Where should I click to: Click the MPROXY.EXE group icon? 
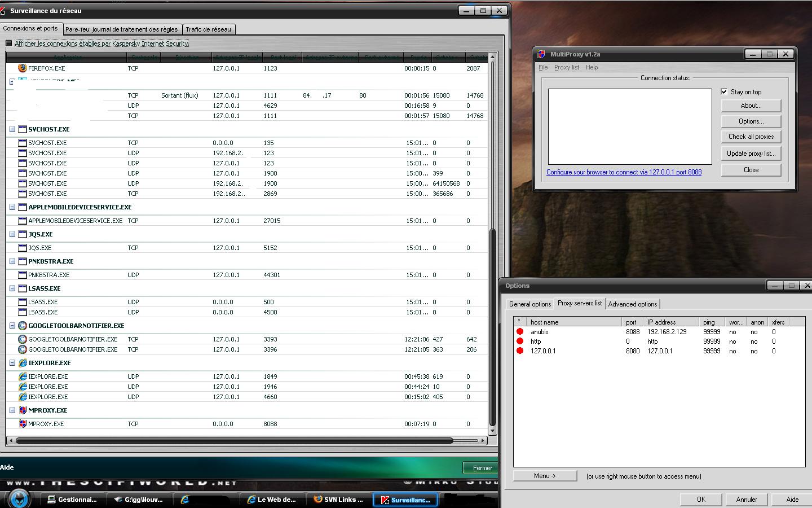pyautogui.click(x=23, y=410)
